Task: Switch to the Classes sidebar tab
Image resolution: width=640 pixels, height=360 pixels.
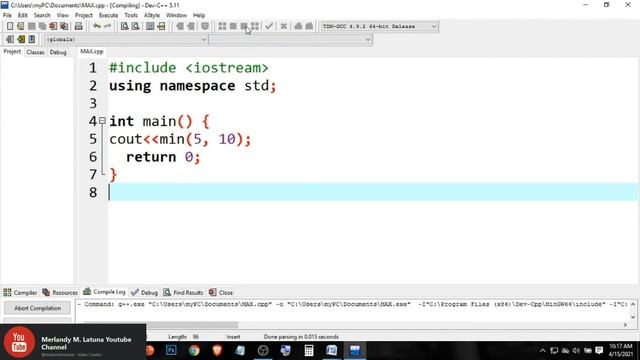Action: point(36,52)
